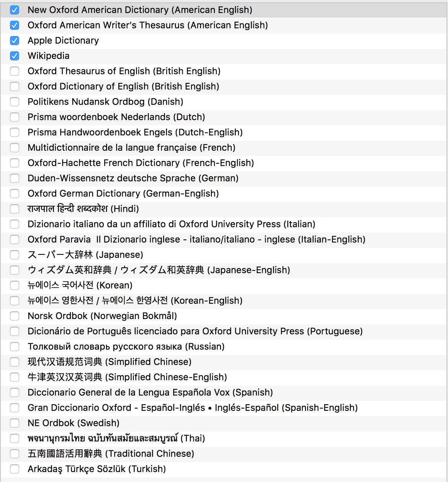
Task: Check the (Japanese-English) dictionary checkbox
Action: click(x=15, y=270)
